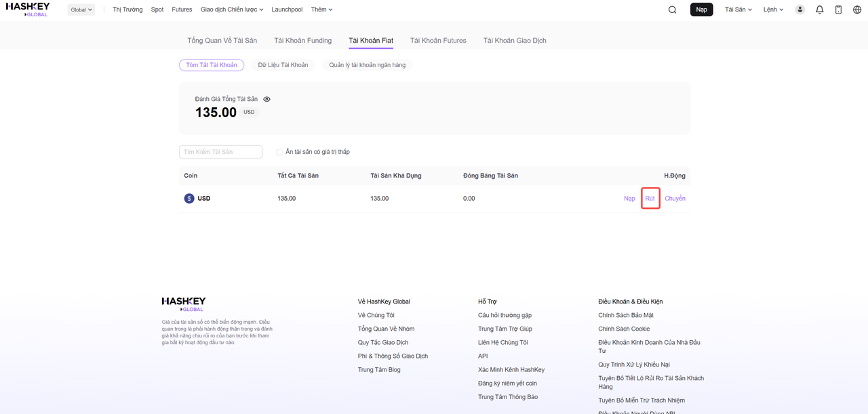Toggle the eye icon to hide total balance
This screenshot has width=868, height=414.
coord(267,100)
